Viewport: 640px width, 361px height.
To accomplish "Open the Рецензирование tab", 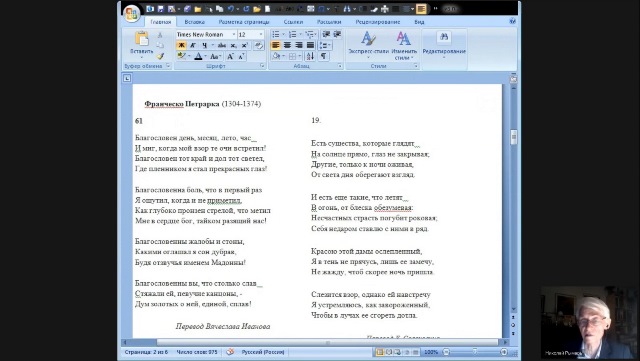I will pyautogui.click(x=378, y=22).
